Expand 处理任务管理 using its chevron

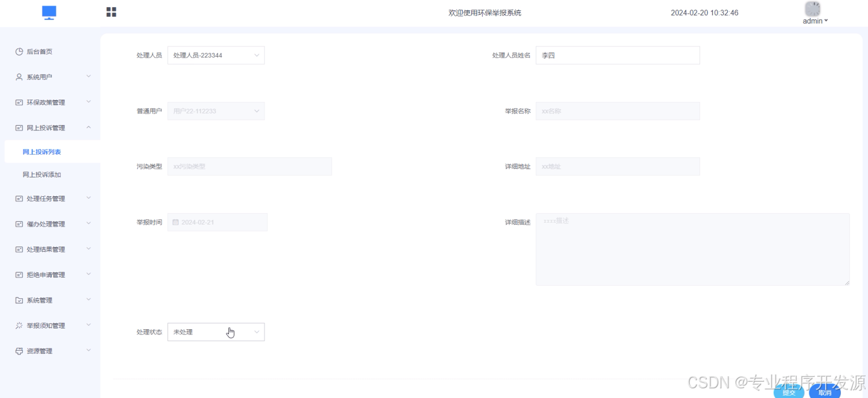(x=89, y=198)
